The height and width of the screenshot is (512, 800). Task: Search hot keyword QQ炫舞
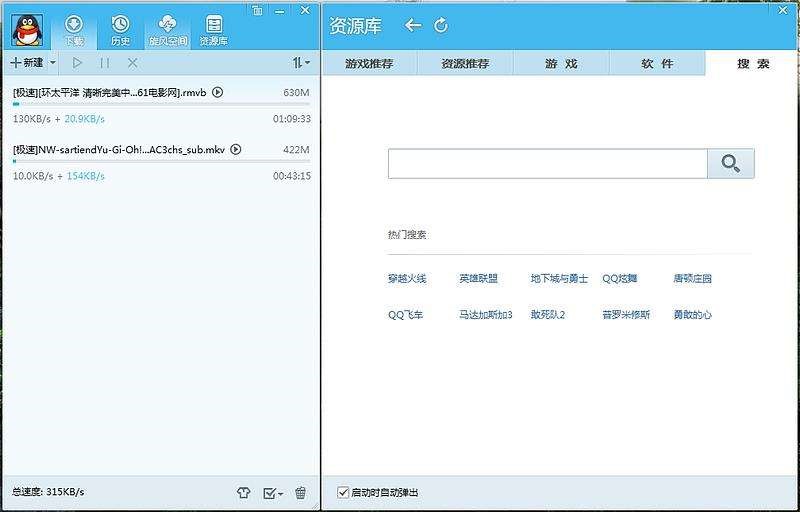[620, 278]
